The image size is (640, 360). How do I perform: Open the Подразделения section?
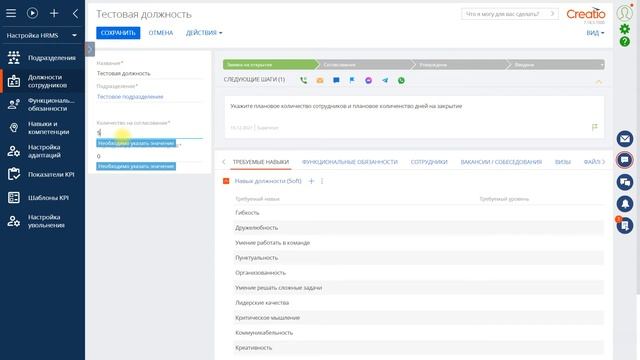pyautogui.click(x=42, y=58)
